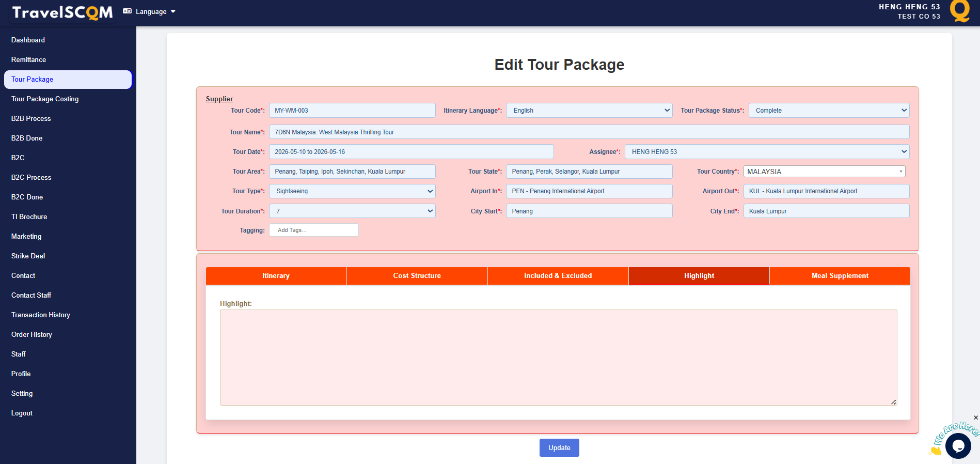Screen dimensions: 980x464
Task: Click the language flag icon
Action: point(127,11)
